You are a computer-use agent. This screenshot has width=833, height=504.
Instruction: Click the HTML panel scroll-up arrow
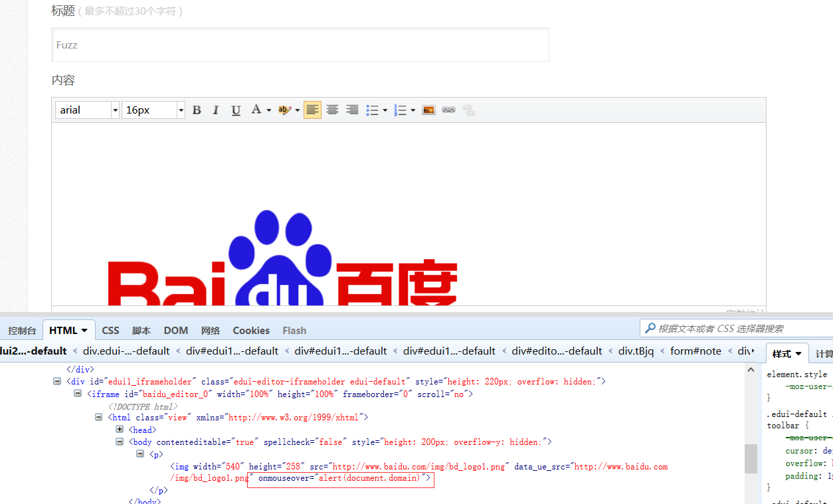click(751, 370)
